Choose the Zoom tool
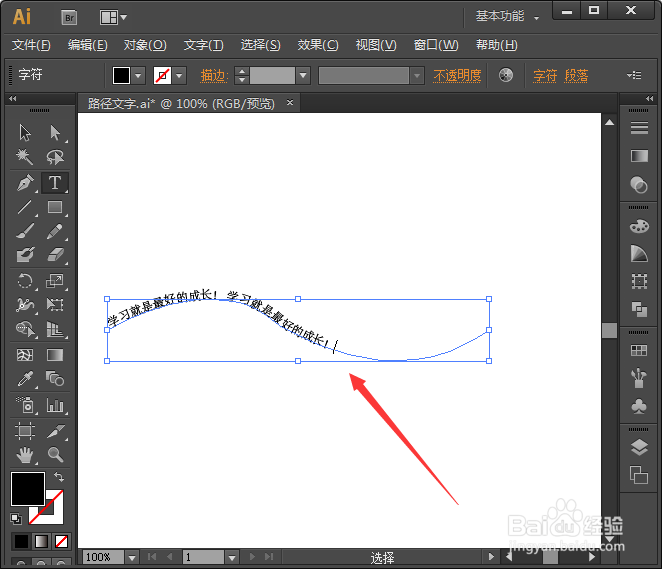 [x=55, y=455]
